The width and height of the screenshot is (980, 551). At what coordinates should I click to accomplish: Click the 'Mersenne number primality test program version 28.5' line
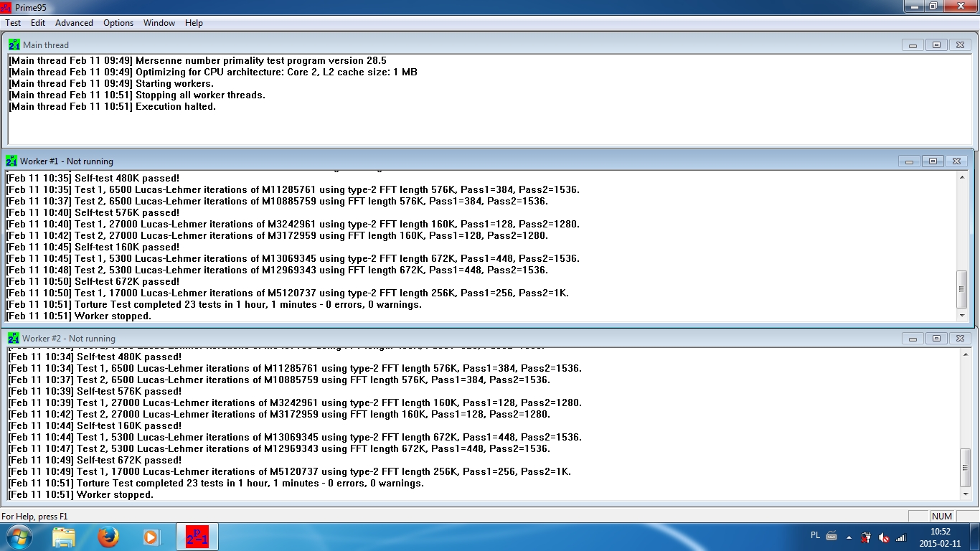click(x=197, y=61)
